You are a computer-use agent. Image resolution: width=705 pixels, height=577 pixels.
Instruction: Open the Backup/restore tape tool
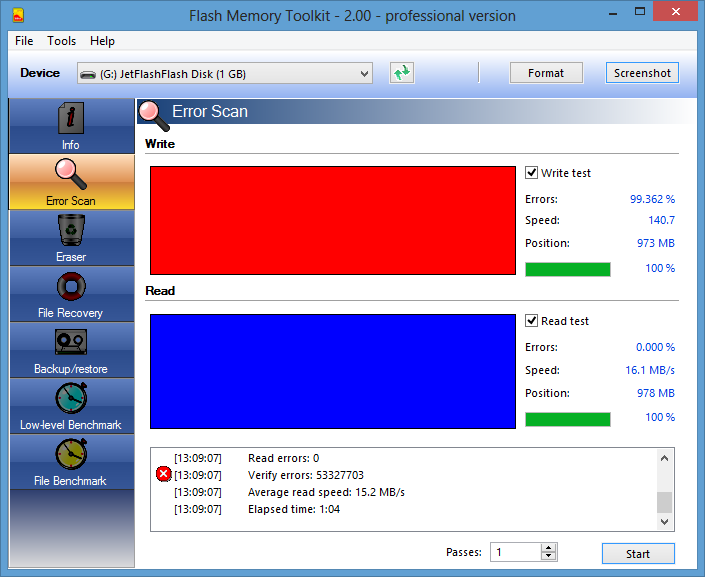(70, 343)
